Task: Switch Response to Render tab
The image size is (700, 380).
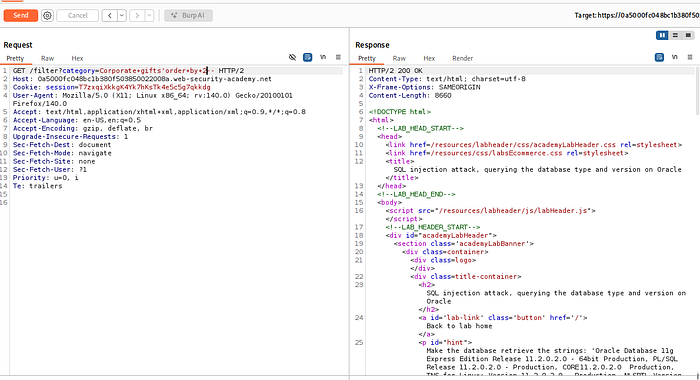Action: click(x=462, y=58)
